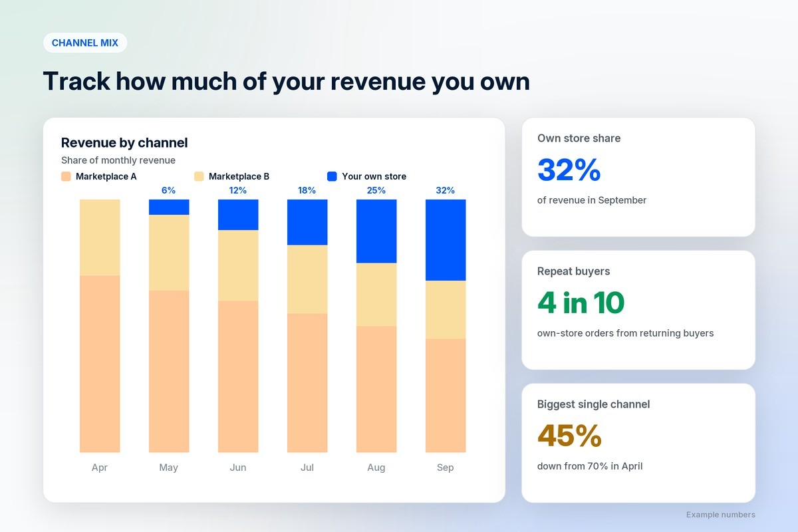Click the 18% label above Jul bar
798x532 pixels.
tap(307, 190)
